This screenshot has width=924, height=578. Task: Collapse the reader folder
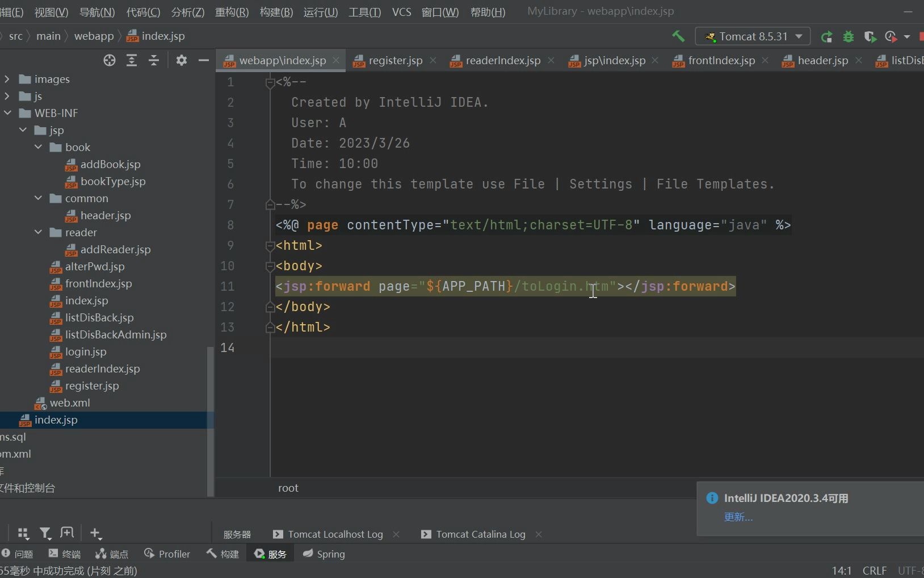point(38,232)
